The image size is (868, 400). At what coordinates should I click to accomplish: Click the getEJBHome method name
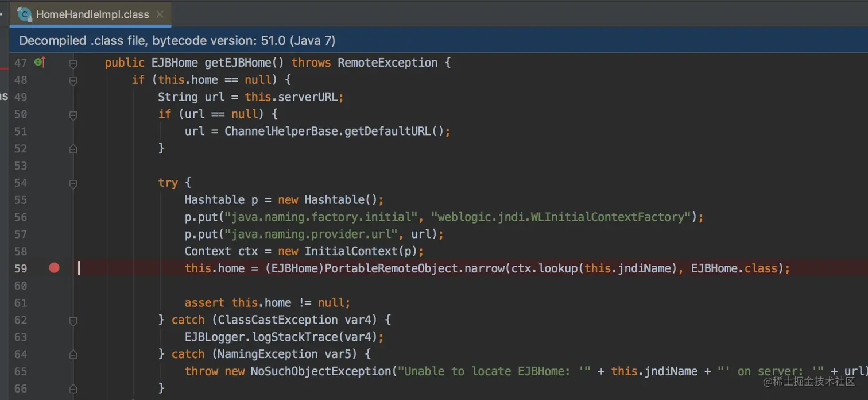[238, 63]
